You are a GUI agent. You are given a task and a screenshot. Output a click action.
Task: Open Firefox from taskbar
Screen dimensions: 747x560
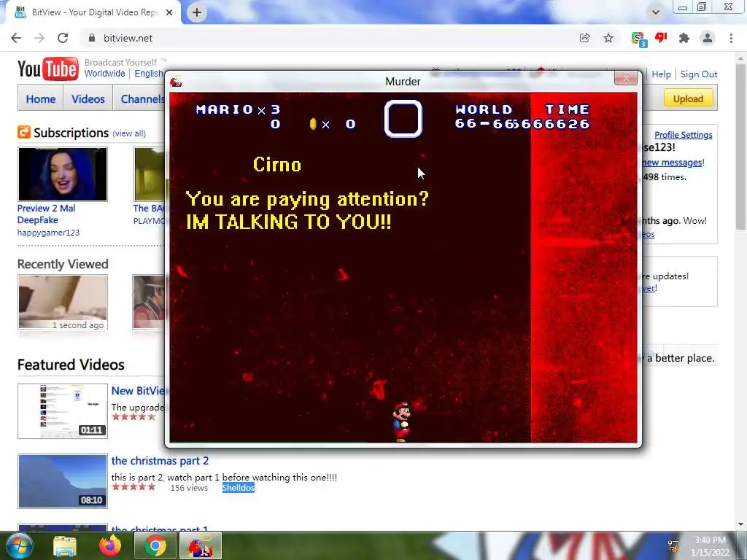[x=110, y=545]
